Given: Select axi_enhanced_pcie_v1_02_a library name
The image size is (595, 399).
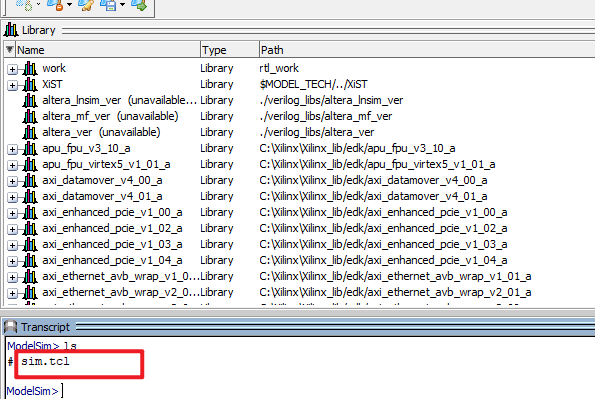Looking at the screenshot, I should coord(112,228).
